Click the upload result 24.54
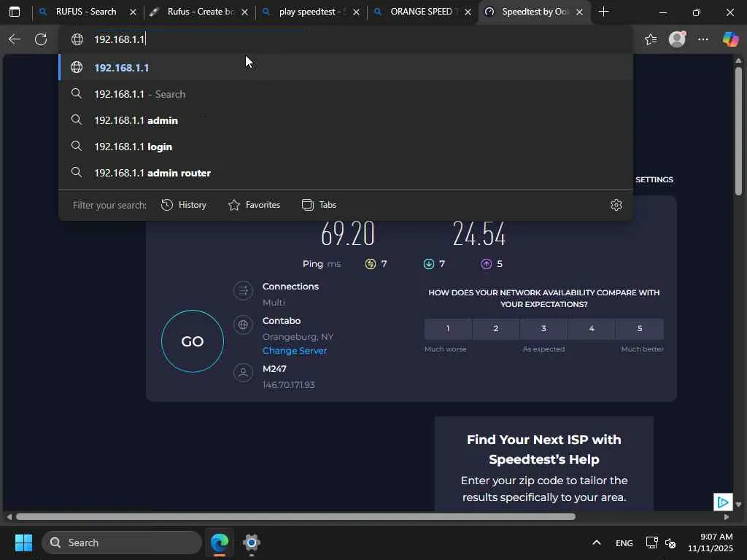Image resolution: width=747 pixels, height=560 pixels. [x=479, y=234]
